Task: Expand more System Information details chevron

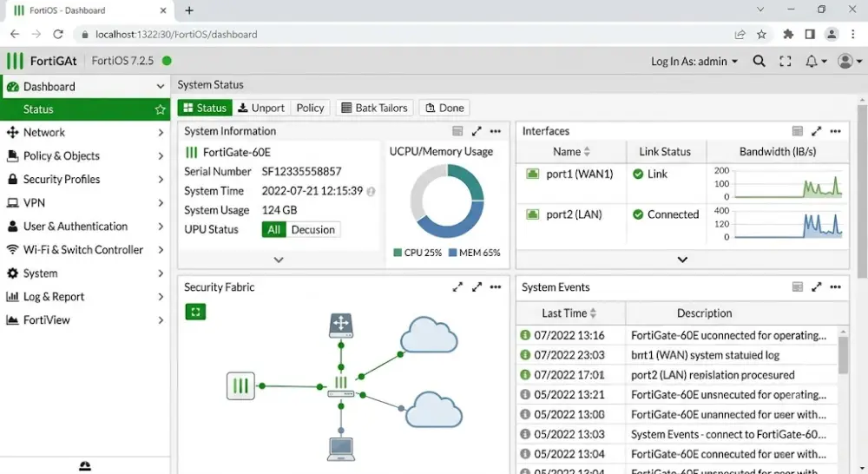Action: click(279, 260)
